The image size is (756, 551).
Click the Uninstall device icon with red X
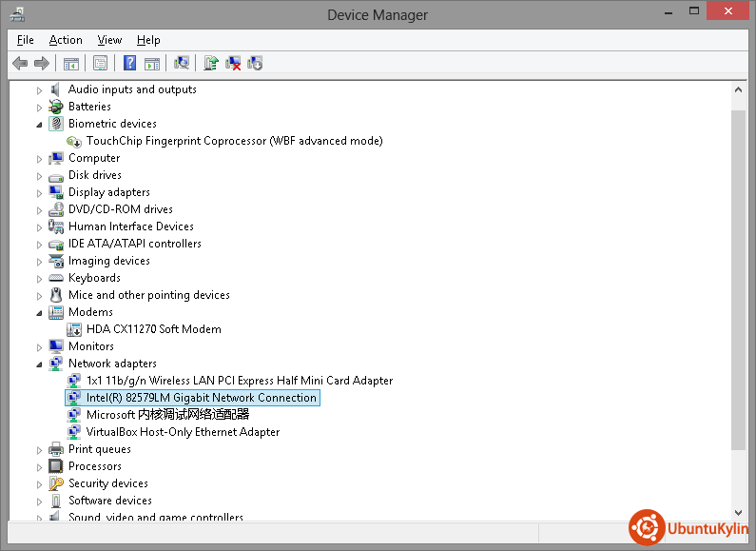[233, 63]
